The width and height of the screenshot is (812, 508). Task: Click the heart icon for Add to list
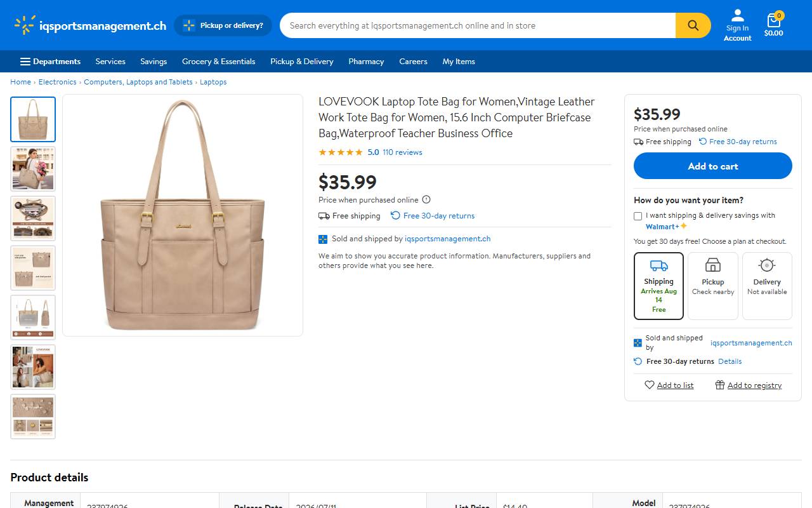pyautogui.click(x=650, y=385)
